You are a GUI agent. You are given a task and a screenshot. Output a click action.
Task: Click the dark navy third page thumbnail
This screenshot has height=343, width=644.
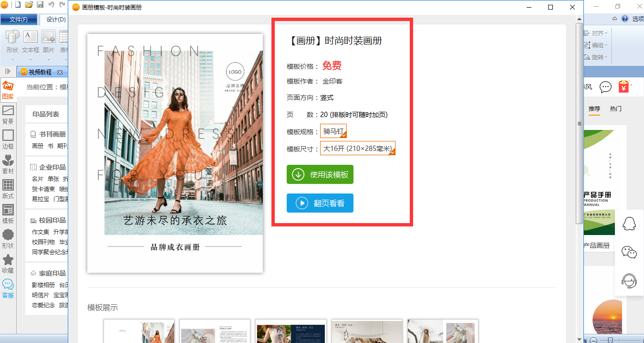[291, 331]
